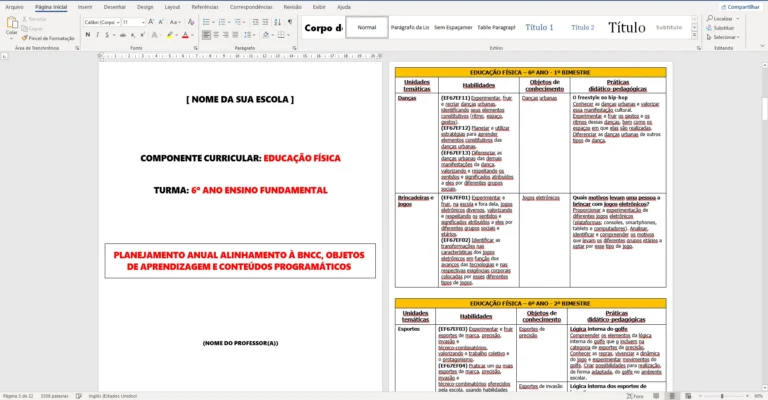Apply the Subtítulo style

click(x=669, y=27)
